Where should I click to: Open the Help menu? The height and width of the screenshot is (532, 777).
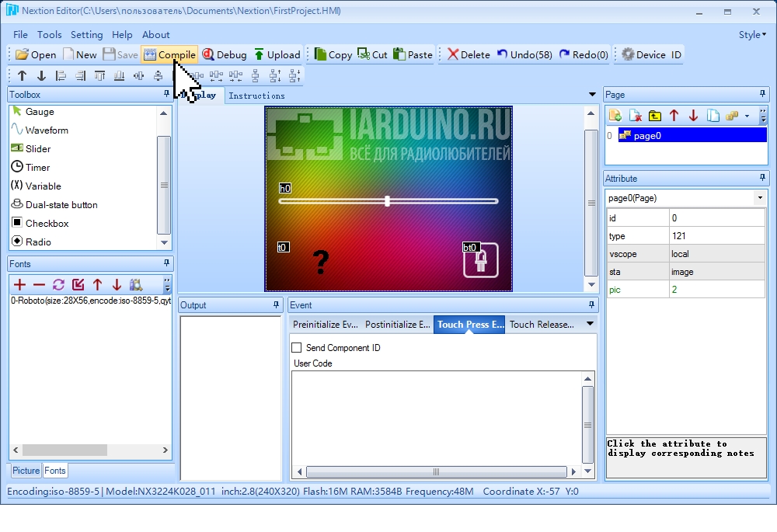[x=122, y=35]
